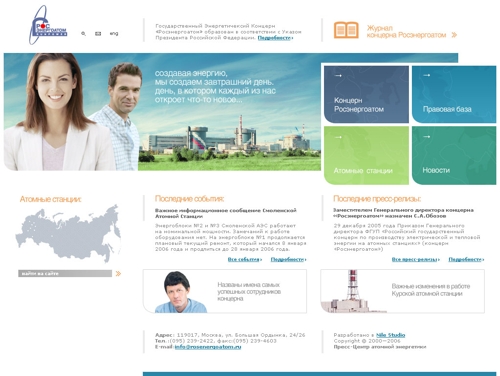Click arrow icon on Новости tile
500x376 pixels.
pos(427,137)
